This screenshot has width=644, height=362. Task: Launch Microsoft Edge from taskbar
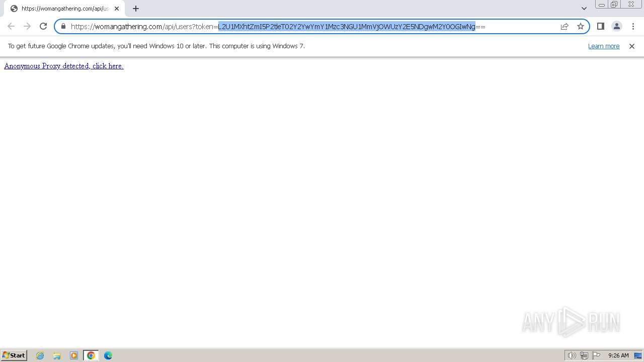[108, 355]
